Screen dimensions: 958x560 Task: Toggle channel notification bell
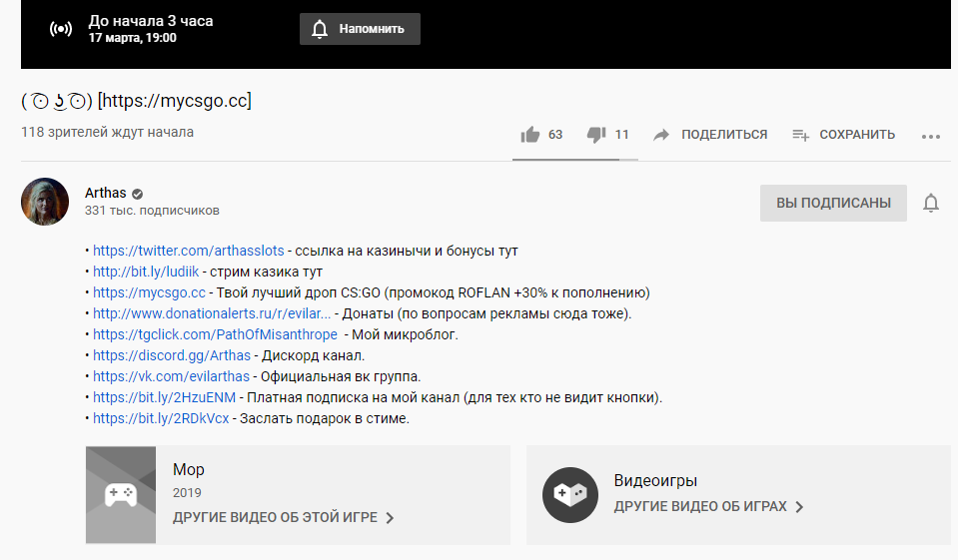click(x=930, y=203)
